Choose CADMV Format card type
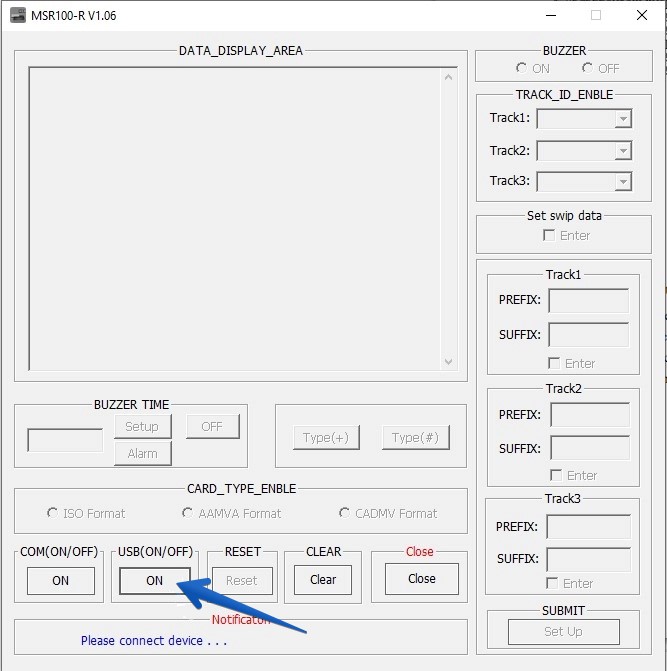Image resolution: width=667 pixels, height=671 pixels. [345, 513]
